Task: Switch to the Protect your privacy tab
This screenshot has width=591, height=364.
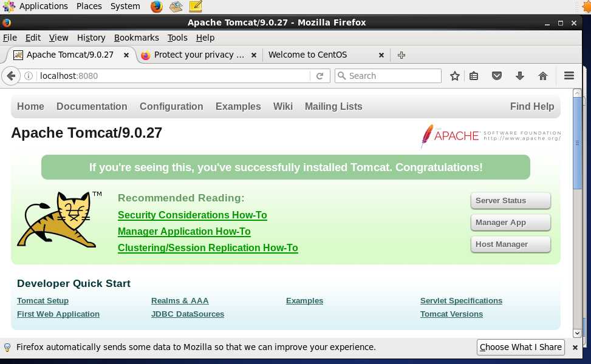Action: tap(199, 55)
